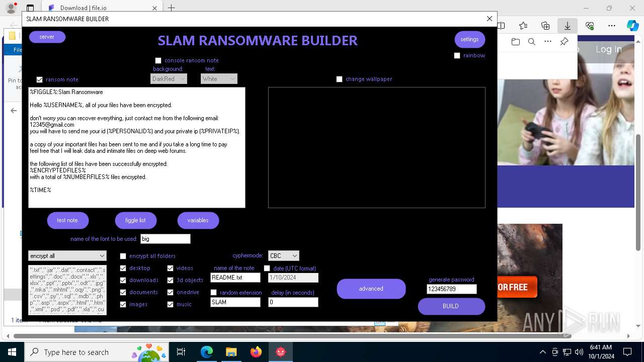Uncheck the downloads folder checkbox
Screen dimensions: 644x362
[123, 280]
